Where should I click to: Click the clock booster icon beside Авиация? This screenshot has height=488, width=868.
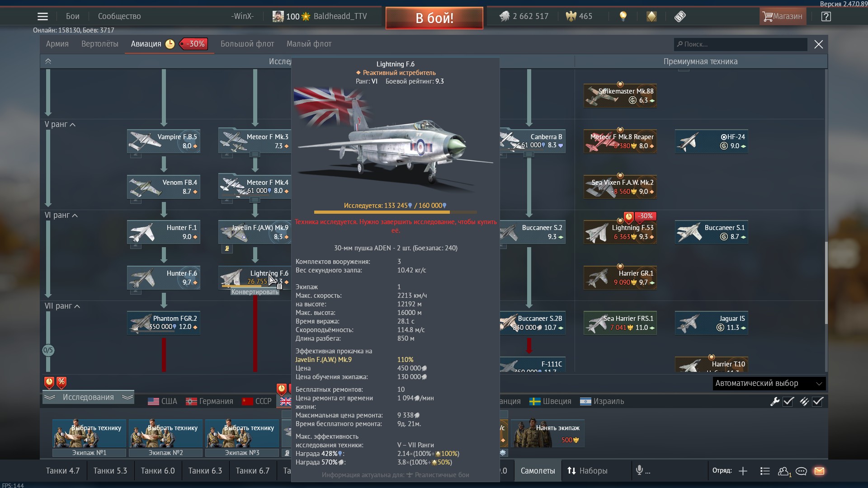[170, 44]
